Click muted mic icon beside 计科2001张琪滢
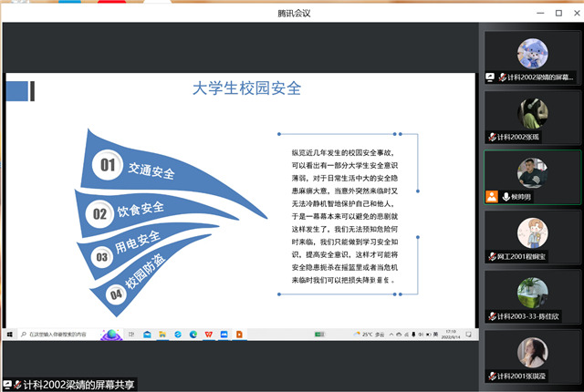Viewport: 584px width, 392px height. 493,376
